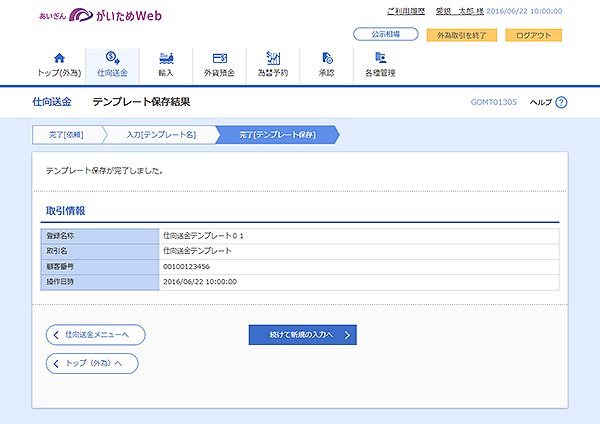Click the value 仕向送金テンプレート０１
Screen dimensions: 600x424
tap(203, 236)
